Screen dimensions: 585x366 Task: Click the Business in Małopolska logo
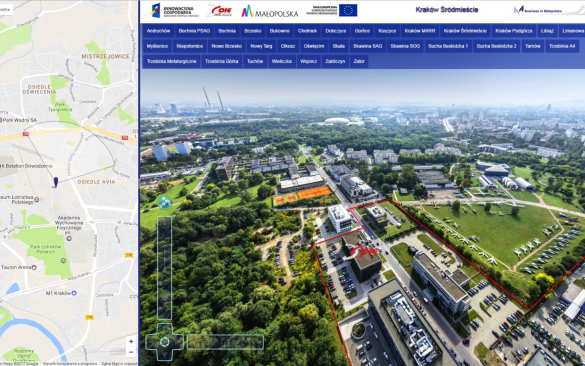tap(539, 10)
